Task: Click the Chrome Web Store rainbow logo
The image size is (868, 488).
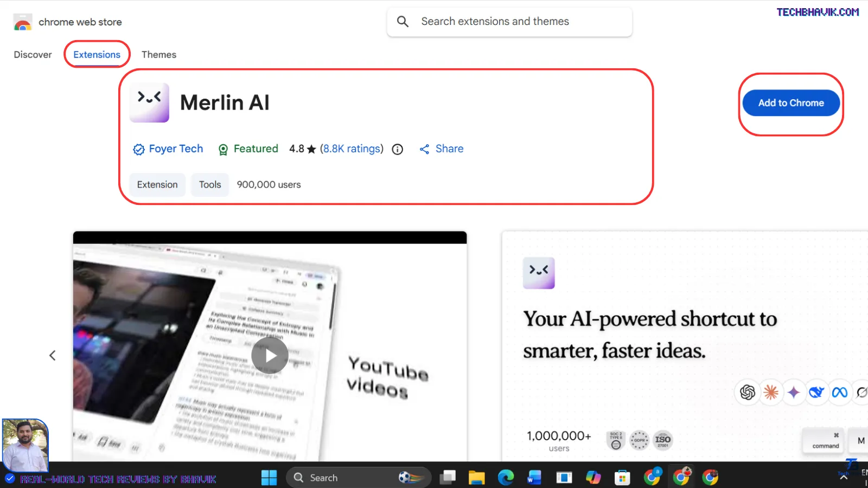Action: [x=23, y=22]
